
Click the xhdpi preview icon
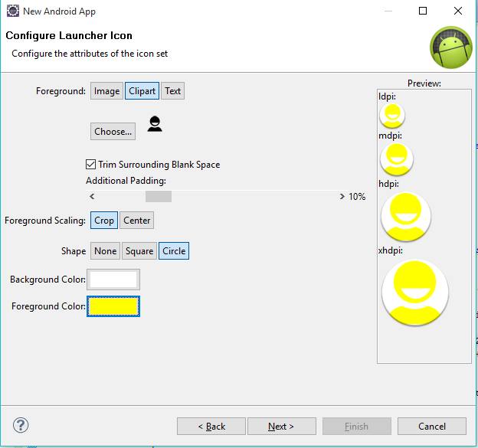pyautogui.click(x=415, y=293)
